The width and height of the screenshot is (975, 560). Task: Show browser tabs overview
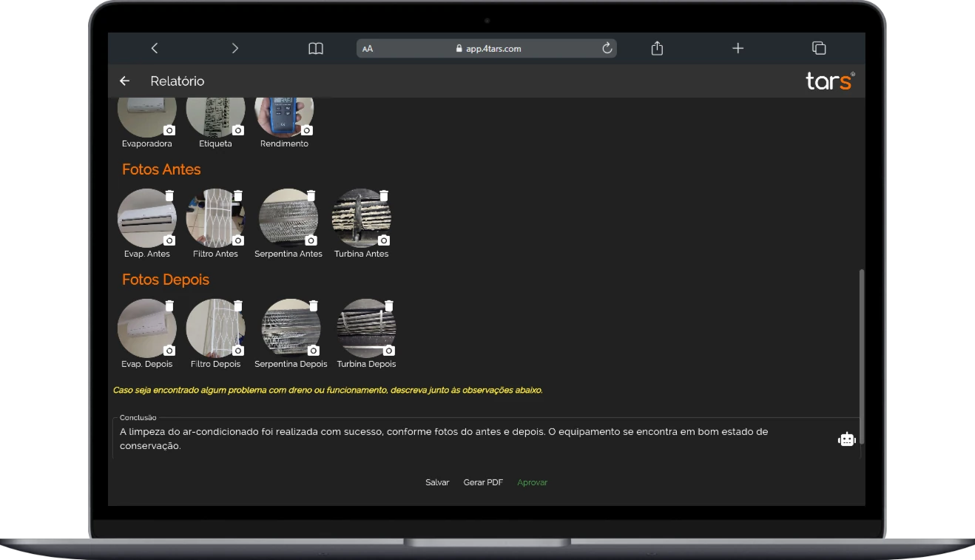coord(819,48)
